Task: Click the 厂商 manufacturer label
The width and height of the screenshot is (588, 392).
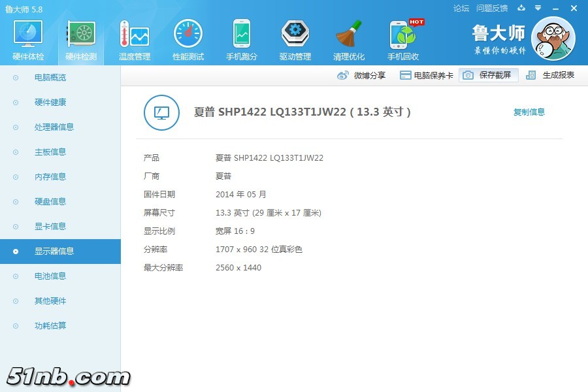Action: (x=152, y=176)
